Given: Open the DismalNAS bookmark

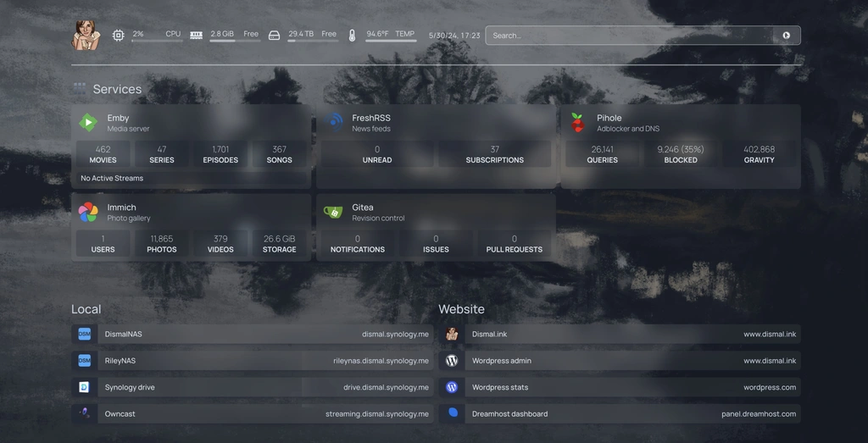Looking at the screenshot, I should 253,334.
